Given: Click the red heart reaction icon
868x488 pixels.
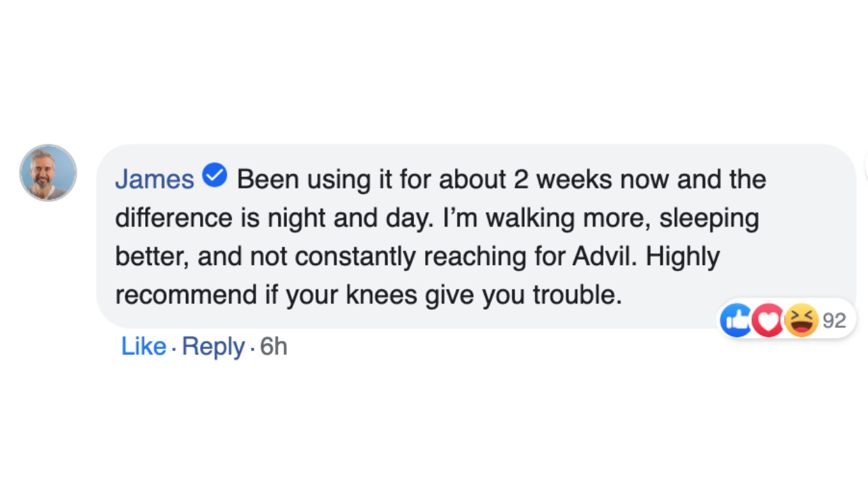Looking at the screenshot, I should coord(768,320).
